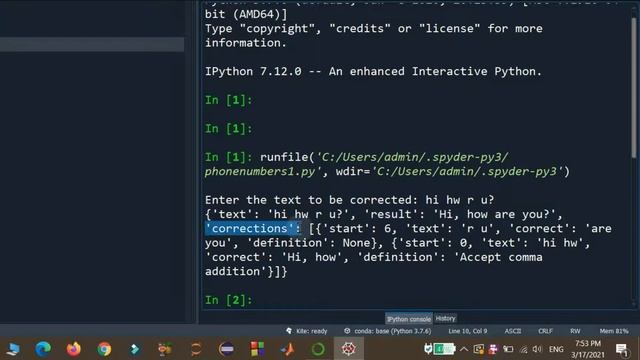The width and height of the screenshot is (640, 360).
Task: Click the runfile command text
Action: click(387, 164)
